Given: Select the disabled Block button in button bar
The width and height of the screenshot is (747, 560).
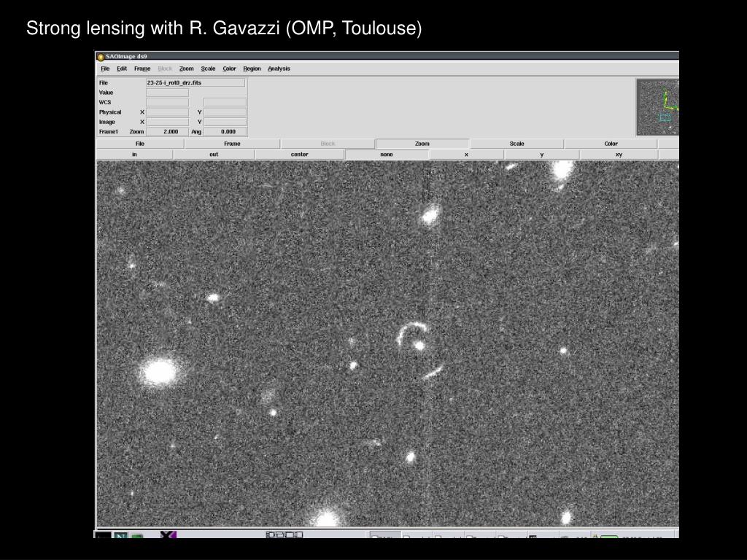Looking at the screenshot, I should tap(328, 144).
